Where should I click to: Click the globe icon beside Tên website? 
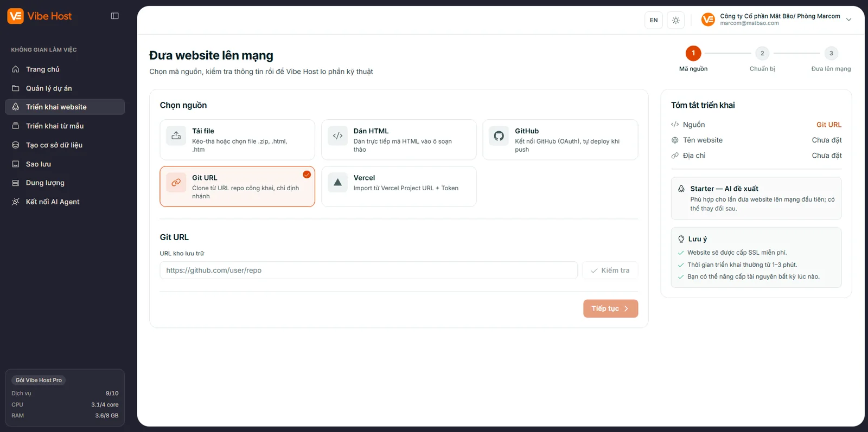[x=675, y=140]
